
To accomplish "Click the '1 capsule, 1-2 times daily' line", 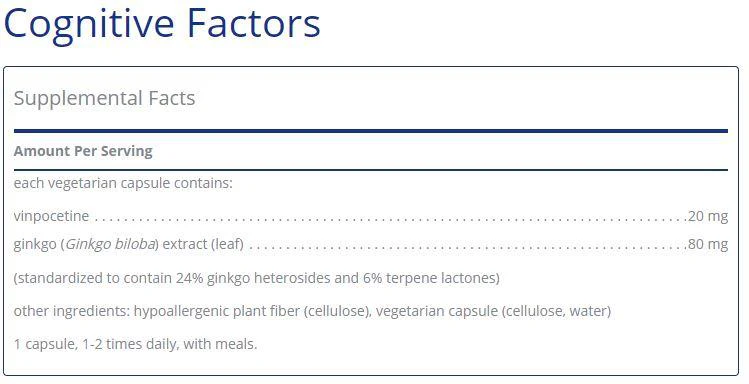I will [135, 344].
